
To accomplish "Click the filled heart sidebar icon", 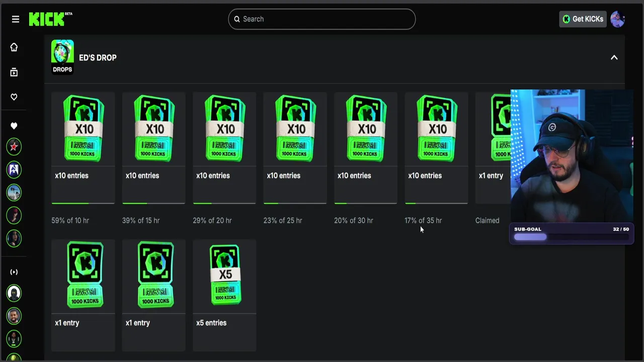I will point(14,126).
